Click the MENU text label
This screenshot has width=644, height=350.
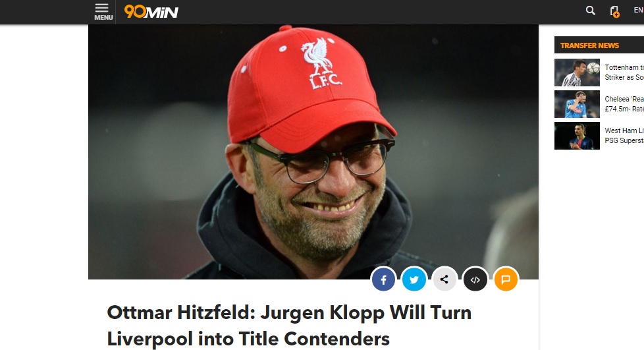pos(103,18)
